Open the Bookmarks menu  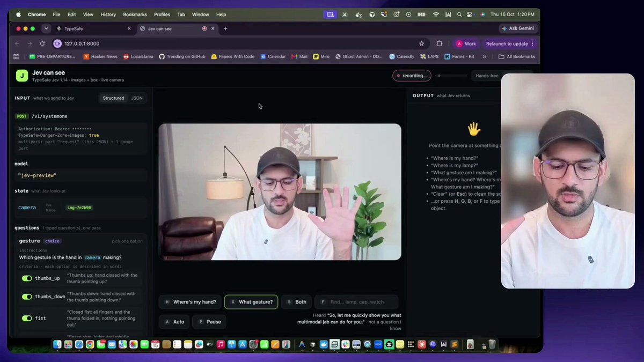[135, 14]
